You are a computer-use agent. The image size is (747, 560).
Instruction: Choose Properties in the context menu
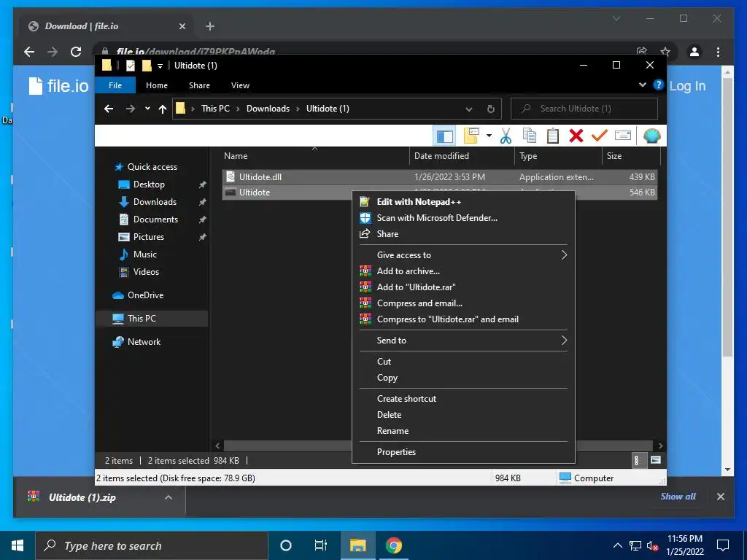click(x=463, y=452)
